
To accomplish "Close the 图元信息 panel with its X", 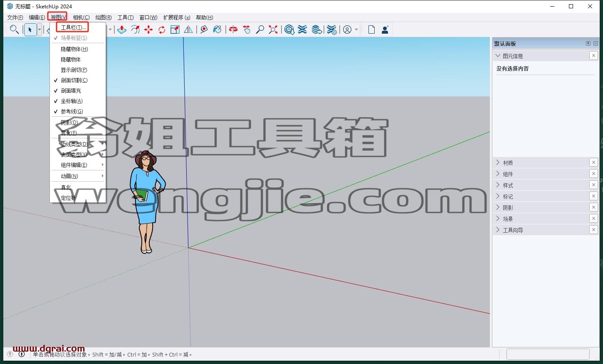I will (593, 56).
